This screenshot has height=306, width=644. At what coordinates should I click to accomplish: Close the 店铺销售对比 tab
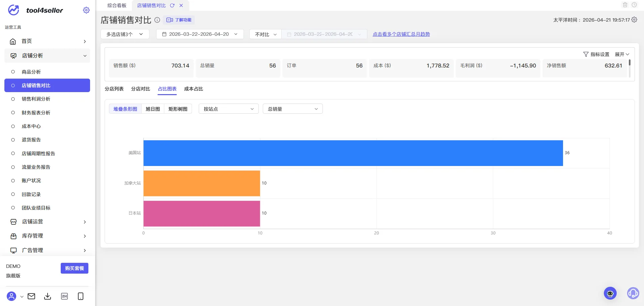181,5
